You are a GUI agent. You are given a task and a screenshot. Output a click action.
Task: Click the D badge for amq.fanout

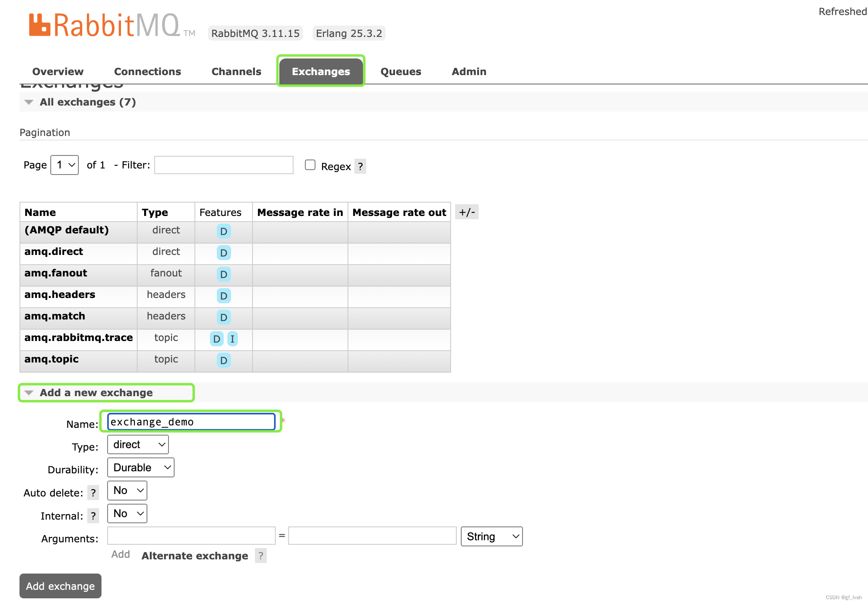[x=224, y=274]
